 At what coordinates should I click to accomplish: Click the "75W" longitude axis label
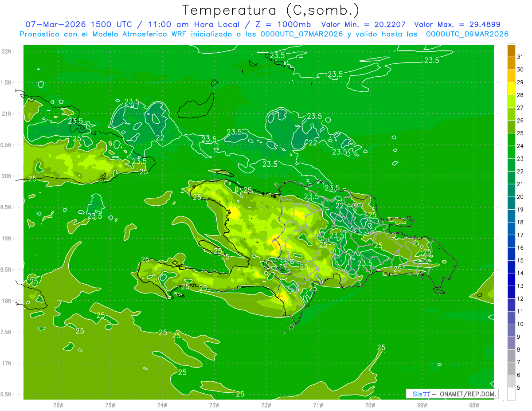coord(110,405)
